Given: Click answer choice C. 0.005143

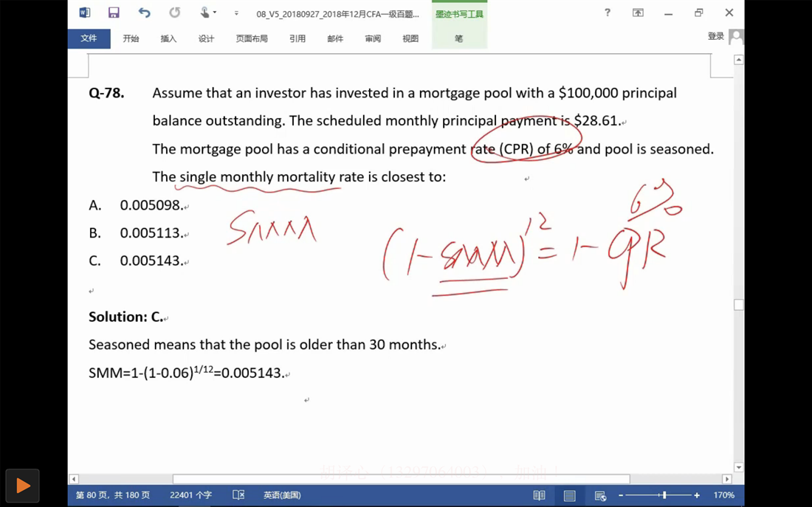Looking at the screenshot, I should click(136, 261).
